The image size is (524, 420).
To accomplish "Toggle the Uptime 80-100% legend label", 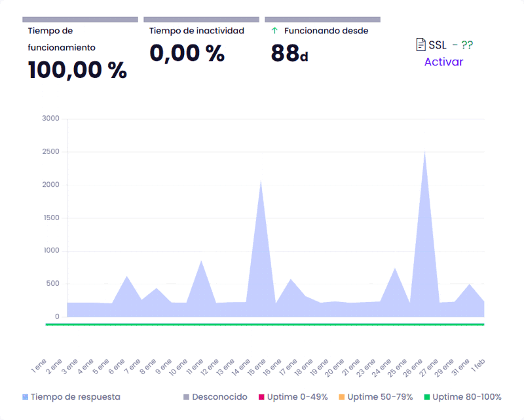I will pyautogui.click(x=467, y=397).
